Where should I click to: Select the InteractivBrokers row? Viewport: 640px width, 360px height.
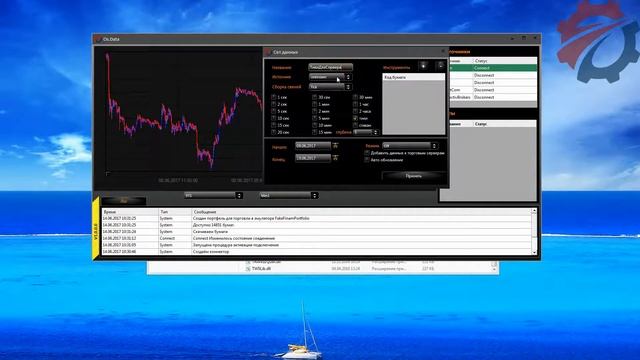click(492, 97)
